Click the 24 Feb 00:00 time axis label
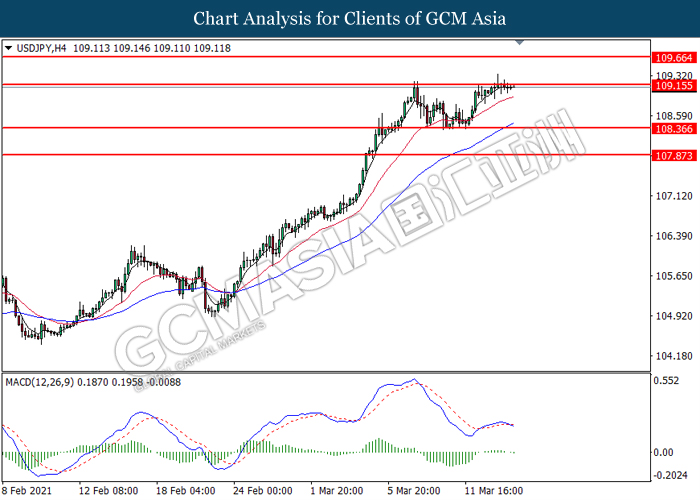700x500 pixels. [263, 491]
